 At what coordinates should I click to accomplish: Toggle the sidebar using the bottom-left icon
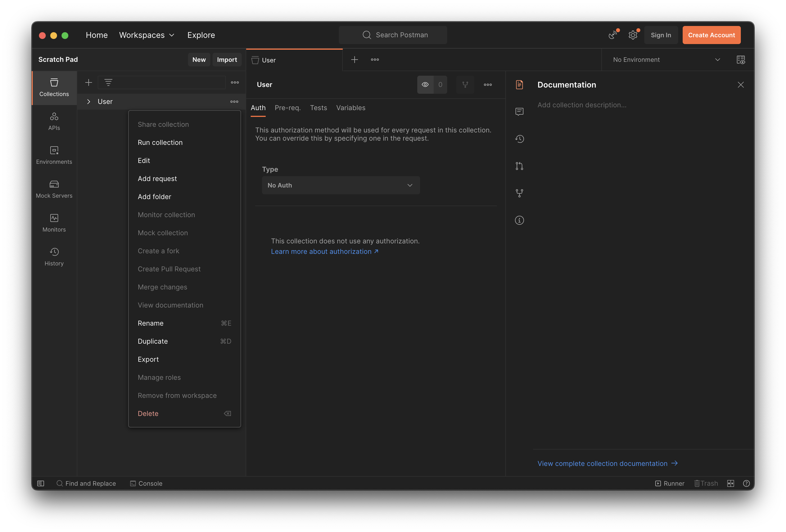coord(40,483)
